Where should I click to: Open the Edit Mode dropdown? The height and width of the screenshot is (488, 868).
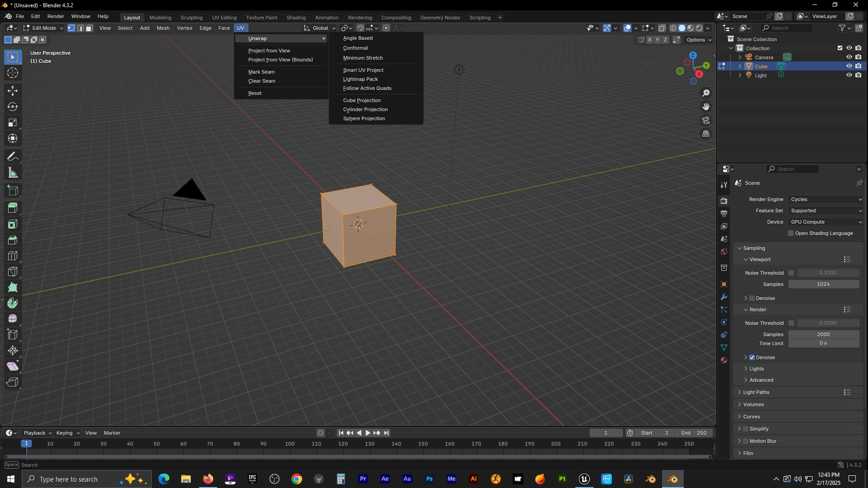(43, 28)
